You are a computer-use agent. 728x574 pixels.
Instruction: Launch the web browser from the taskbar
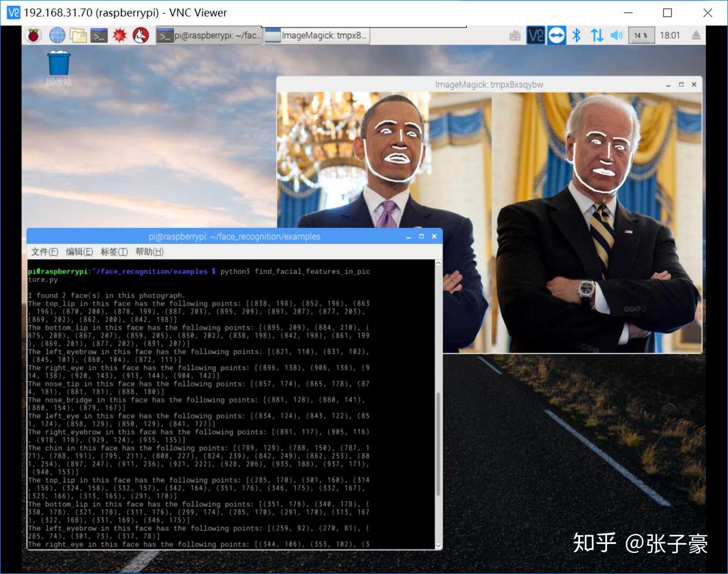coord(57,35)
